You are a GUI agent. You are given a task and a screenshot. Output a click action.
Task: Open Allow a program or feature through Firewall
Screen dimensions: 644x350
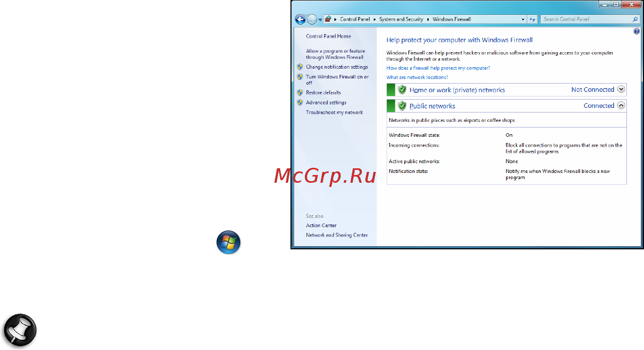(335, 54)
